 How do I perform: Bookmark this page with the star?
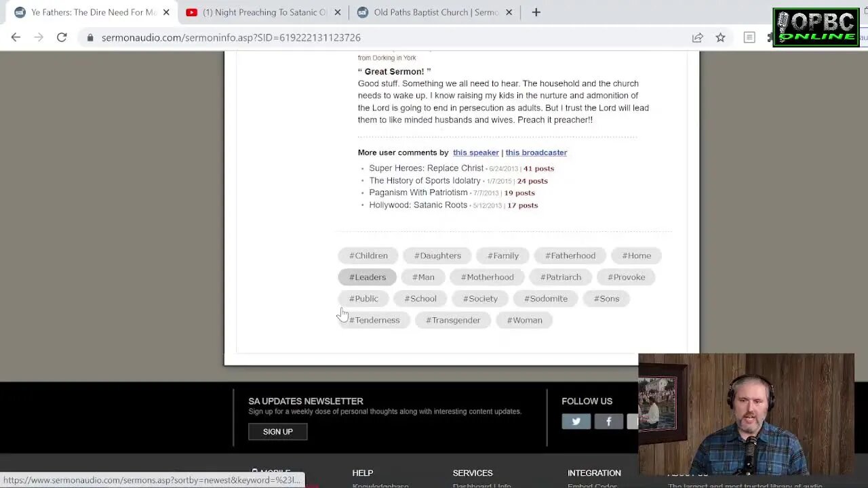(720, 38)
